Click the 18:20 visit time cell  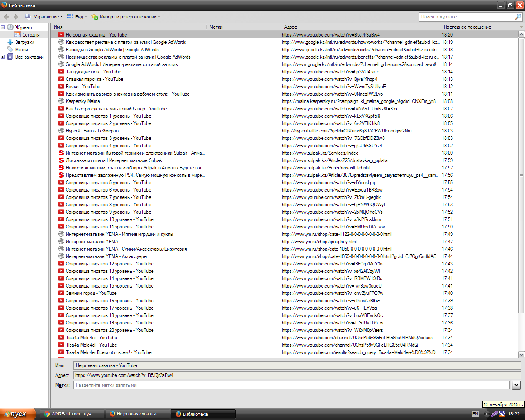[447, 35]
